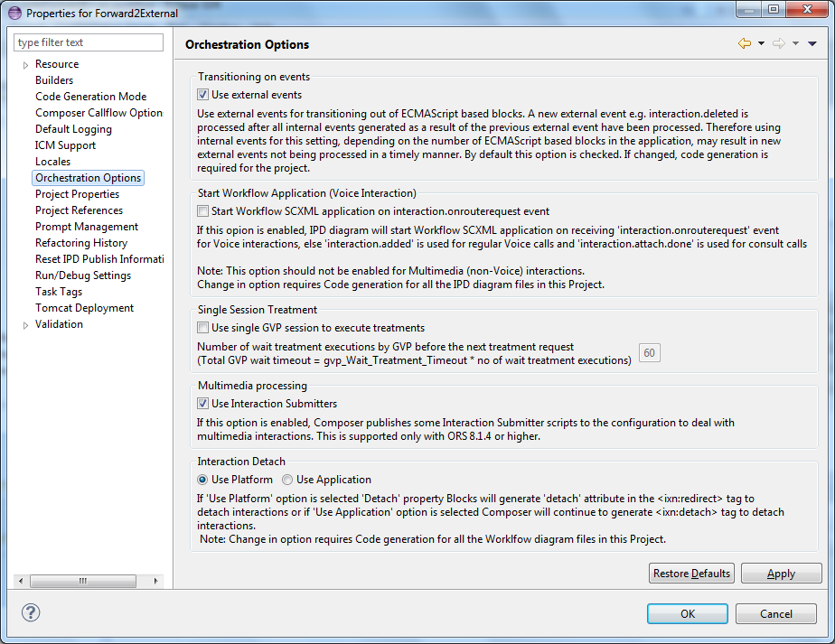Select Orchestration Options entry

[89, 178]
